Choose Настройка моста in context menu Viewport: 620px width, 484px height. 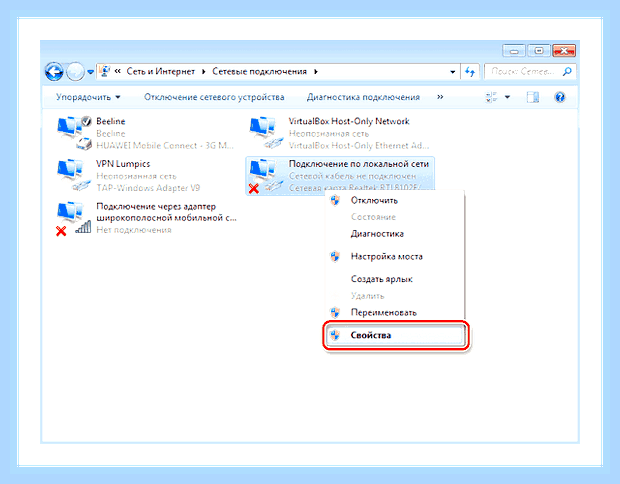(x=395, y=257)
